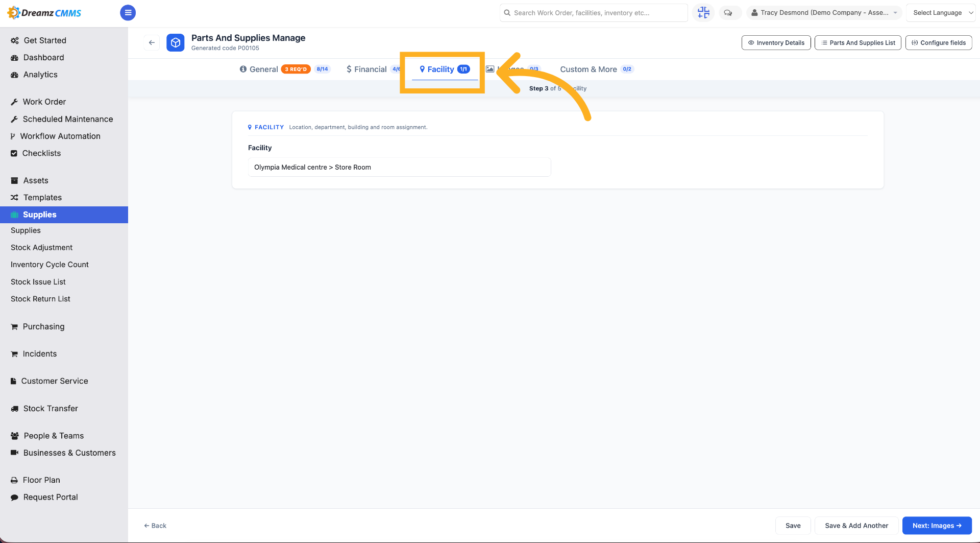This screenshot has width=980, height=543.
Task: Open Stock Issue List
Action: (x=38, y=282)
